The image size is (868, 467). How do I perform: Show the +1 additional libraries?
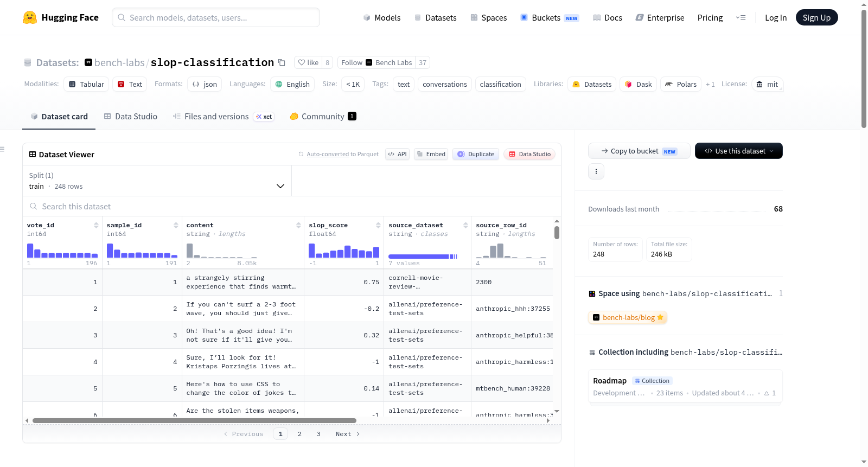pyautogui.click(x=710, y=84)
